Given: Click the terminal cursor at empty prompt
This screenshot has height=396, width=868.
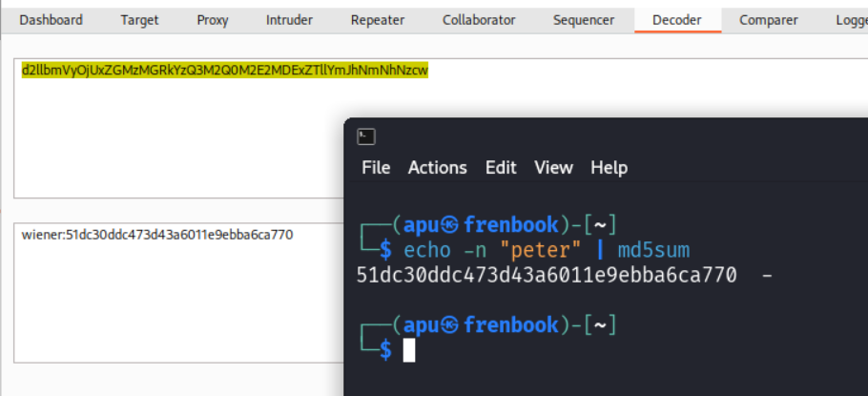Looking at the screenshot, I should [x=409, y=350].
